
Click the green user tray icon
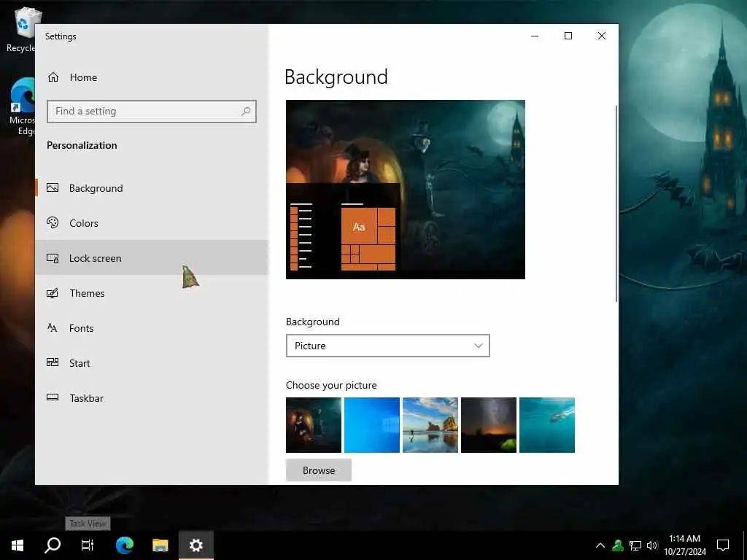pyautogui.click(x=618, y=545)
